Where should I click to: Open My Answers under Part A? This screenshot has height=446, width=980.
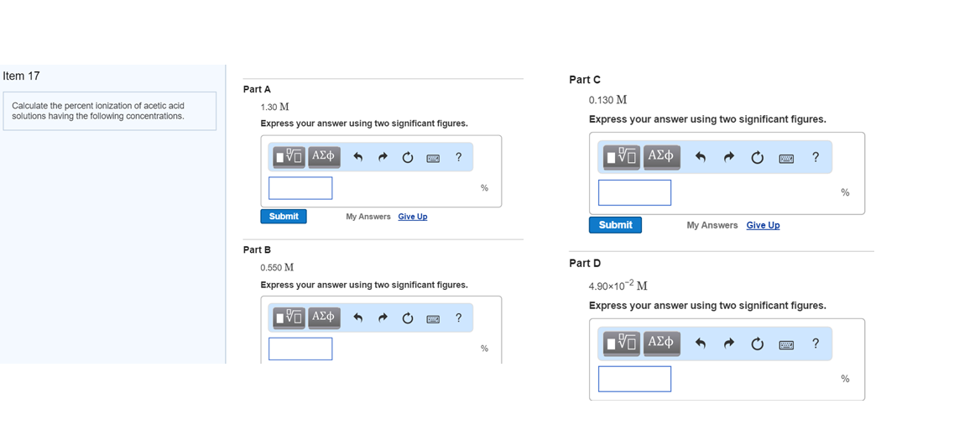pos(368,217)
